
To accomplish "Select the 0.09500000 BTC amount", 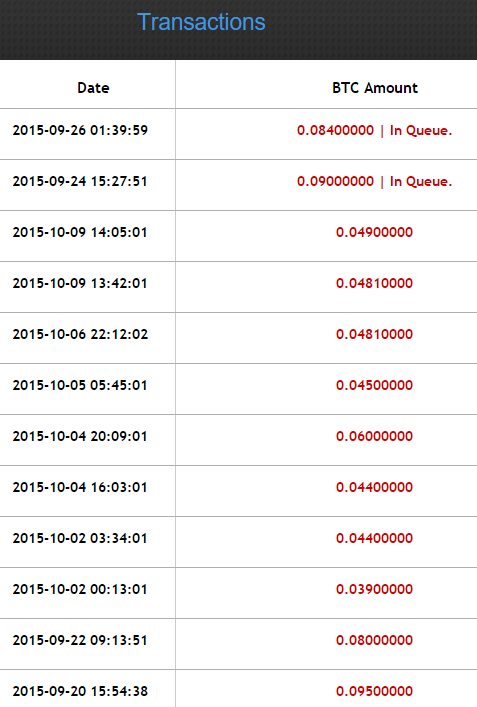I will pyautogui.click(x=374, y=691).
